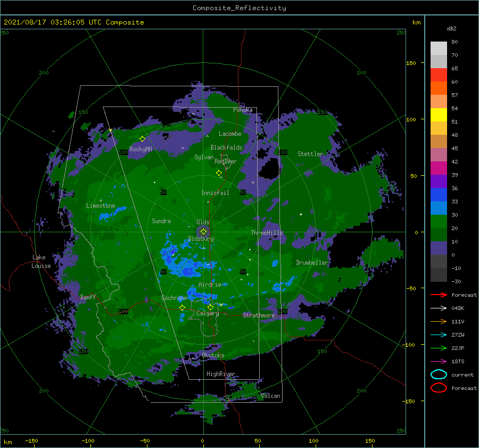Click the Composite_Reflectivity title
The image size is (479, 448).
(240, 8)
